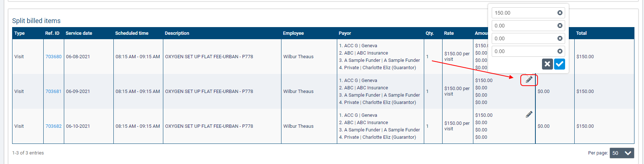Click the Payor column header

click(x=345, y=33)
